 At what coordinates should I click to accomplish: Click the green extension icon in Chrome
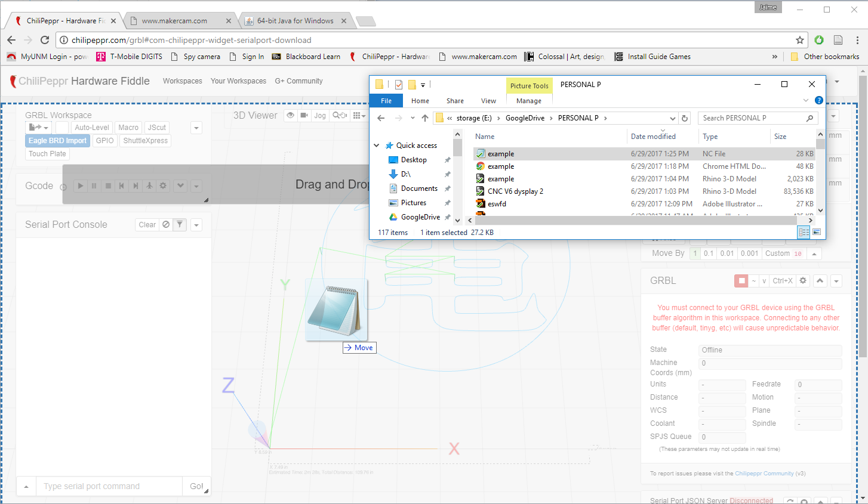click(819, 40)
